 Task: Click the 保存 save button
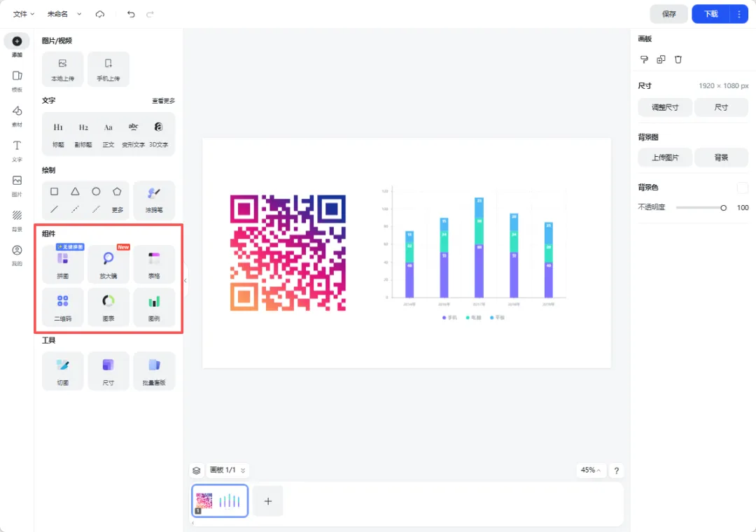(668, 14)
